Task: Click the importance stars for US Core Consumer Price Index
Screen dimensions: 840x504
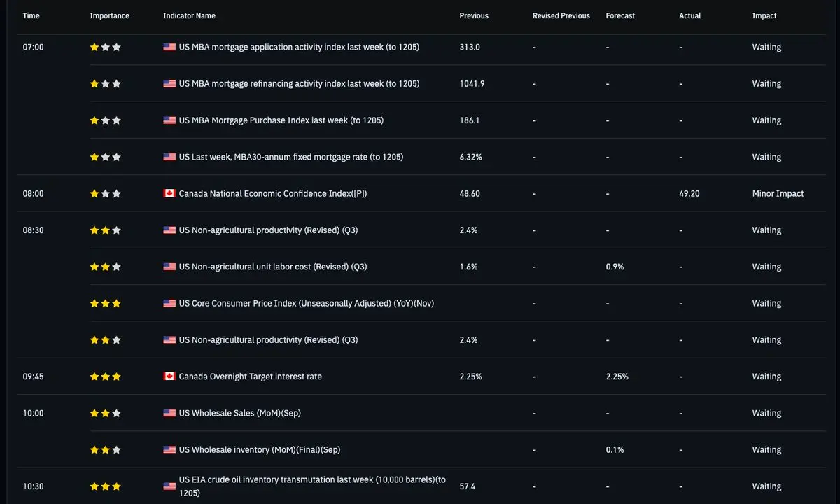Action: tap(106, 304)
